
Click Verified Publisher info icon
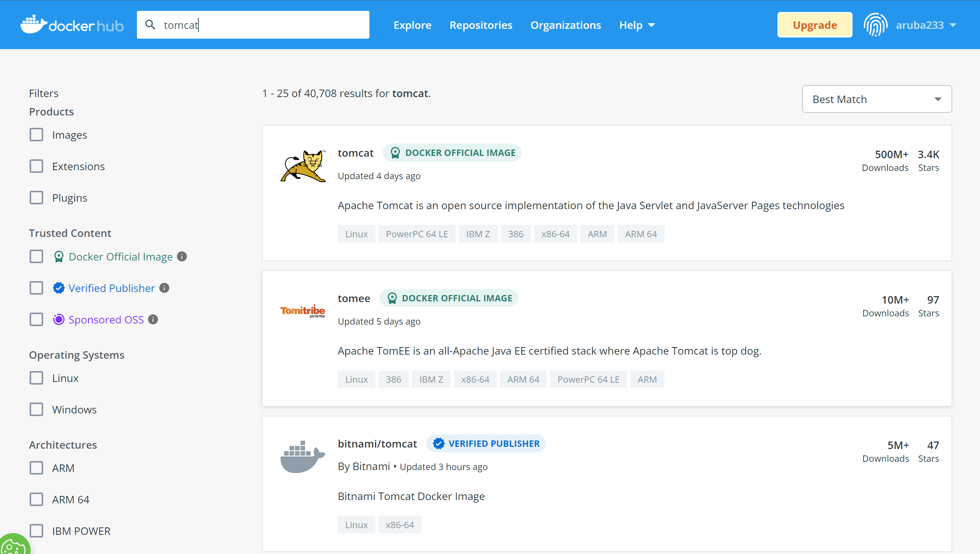click(x=165, y=288)
